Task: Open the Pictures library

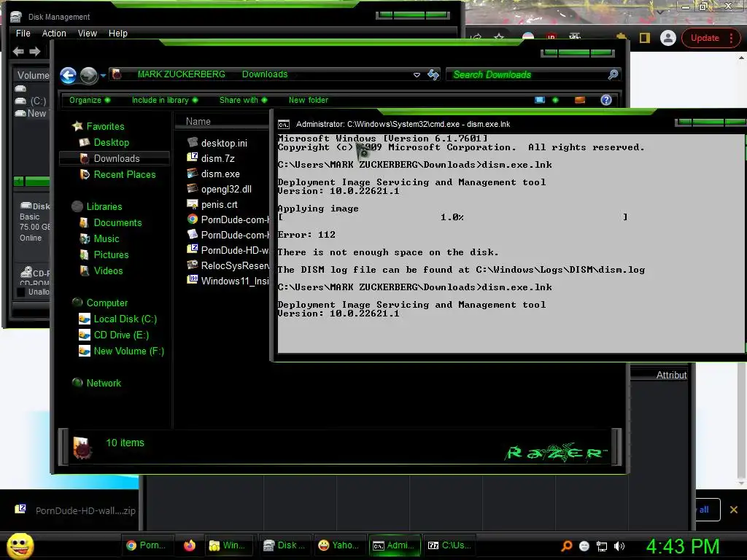Action: click(111, 254)
